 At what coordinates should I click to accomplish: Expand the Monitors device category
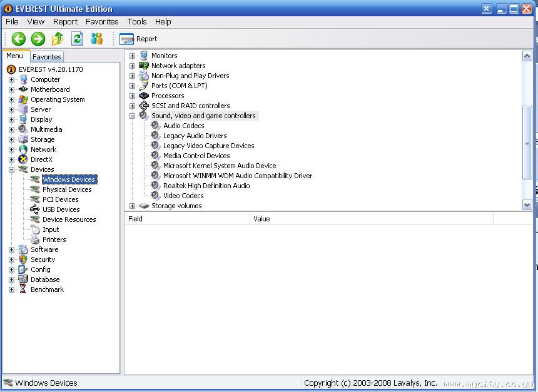click(132, 56)
